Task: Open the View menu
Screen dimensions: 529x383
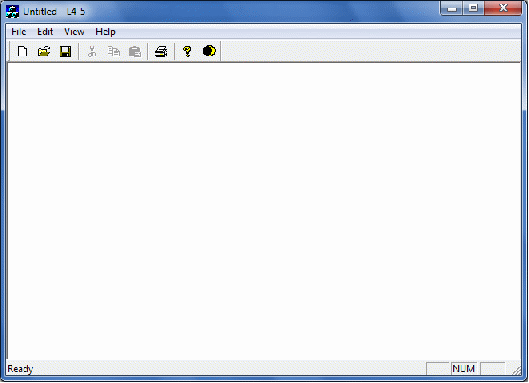Action: 74,32
